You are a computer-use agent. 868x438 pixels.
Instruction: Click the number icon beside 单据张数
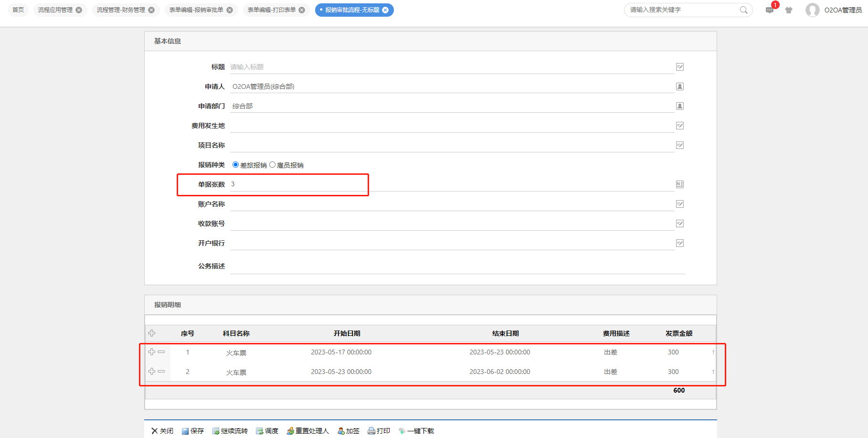point(680,184)
